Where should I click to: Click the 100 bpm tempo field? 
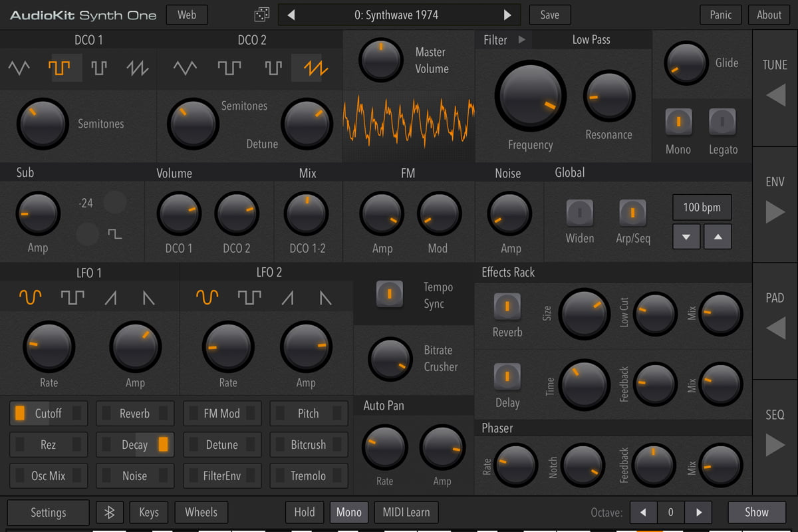702,207
